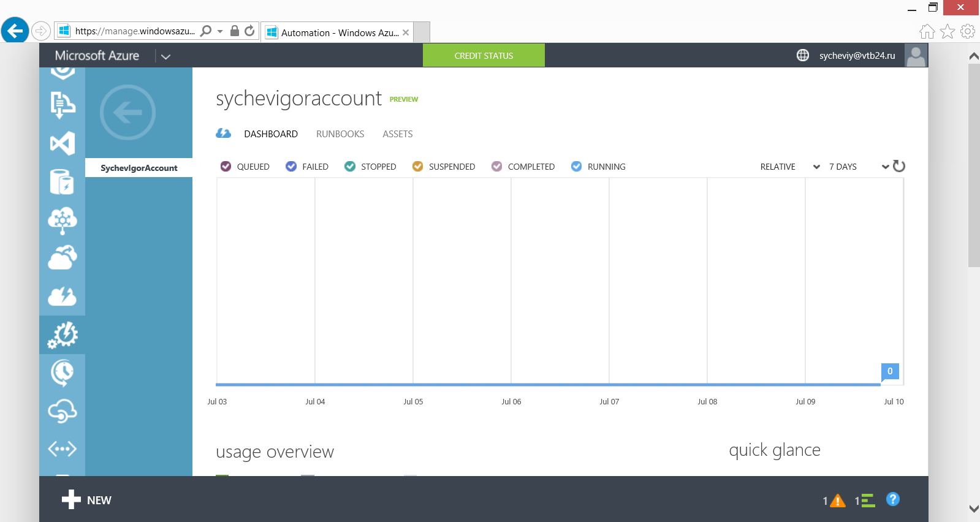
Task: Toggle the Stopped series checkbox
Action: pos(350,166)
